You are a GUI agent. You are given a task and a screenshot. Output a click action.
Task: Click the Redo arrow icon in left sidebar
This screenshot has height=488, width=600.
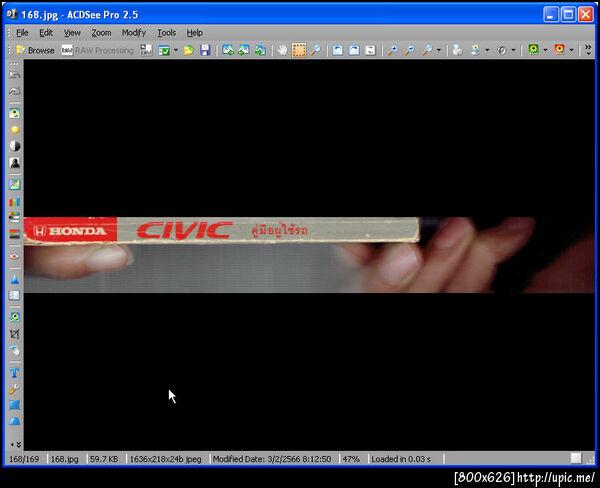tap(15, 91)
